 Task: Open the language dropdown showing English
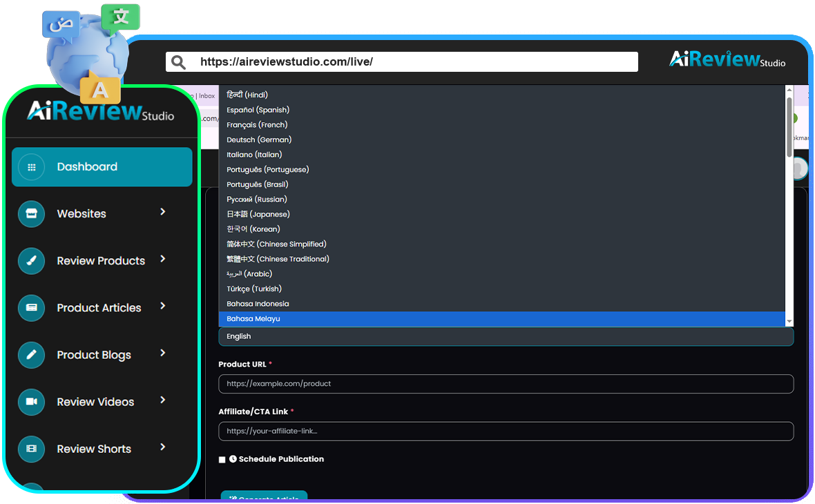pyautogui.click(x=506, y=337)
